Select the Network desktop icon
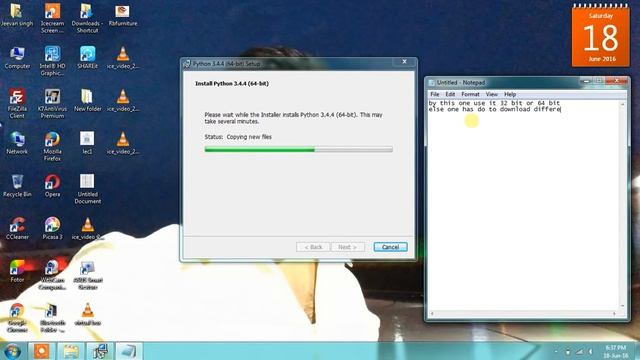 coord(17,143)
